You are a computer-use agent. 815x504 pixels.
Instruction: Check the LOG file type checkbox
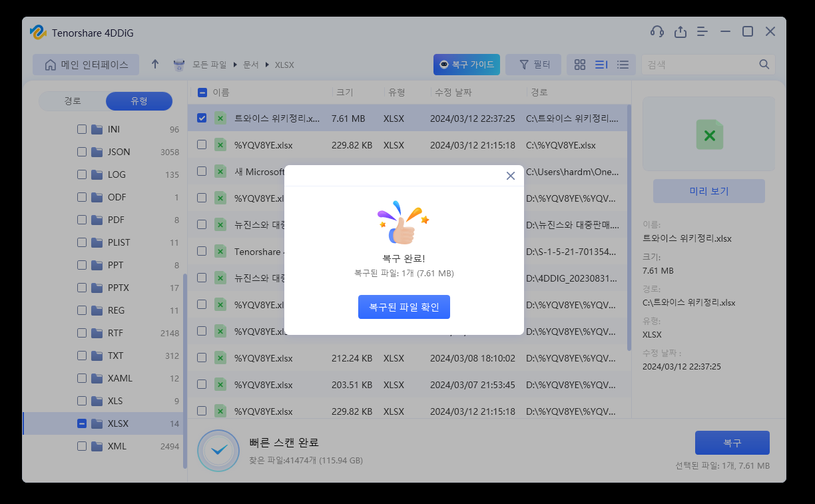pyautogui.click(x=82, y=174)
